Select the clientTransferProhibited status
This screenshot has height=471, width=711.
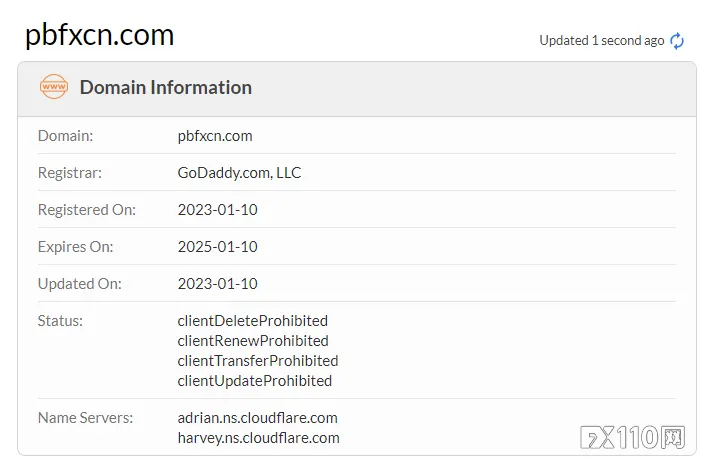point(258,360)
